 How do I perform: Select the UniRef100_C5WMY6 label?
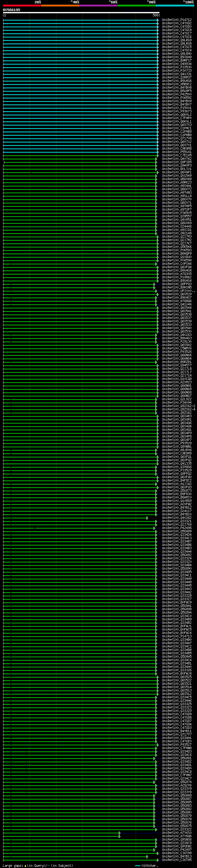[x=177, y=349]
